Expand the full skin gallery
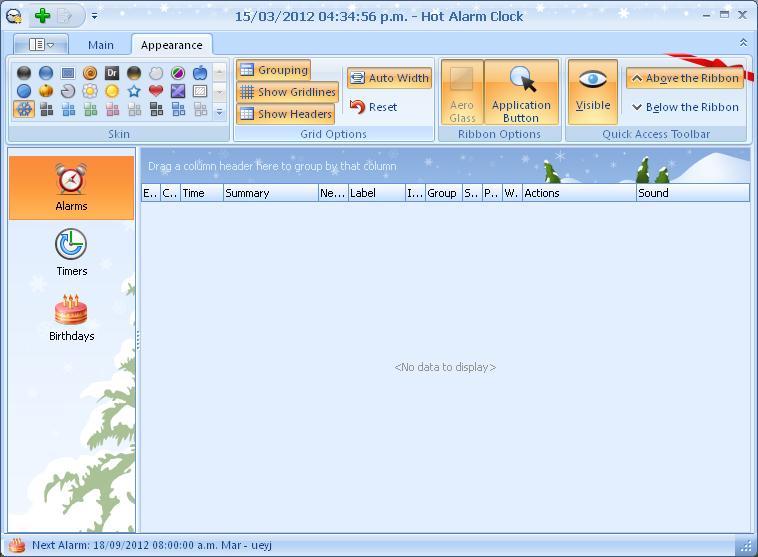This screenshot has width=758, height=557. pyautogui.click(x=219, y=112)
